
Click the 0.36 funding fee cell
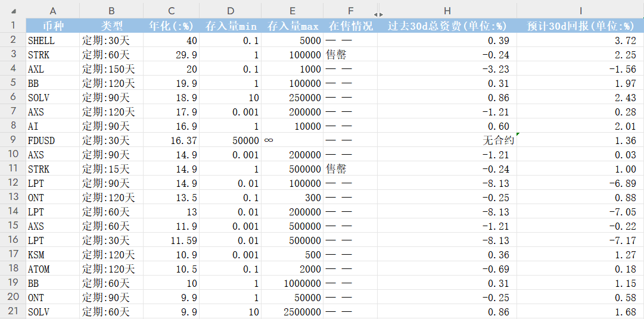coord(447,255)
